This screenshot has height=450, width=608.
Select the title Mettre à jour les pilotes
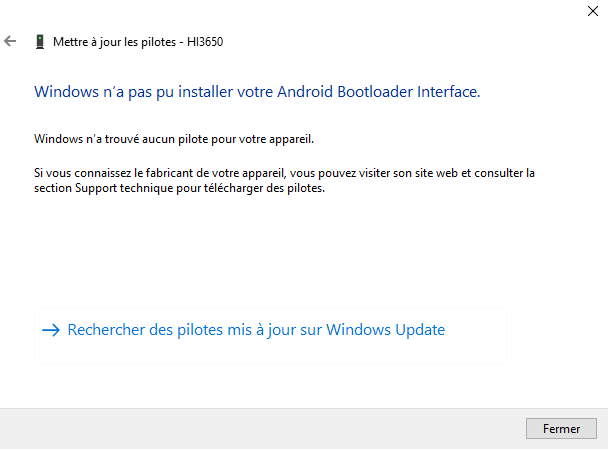[114, 41]
